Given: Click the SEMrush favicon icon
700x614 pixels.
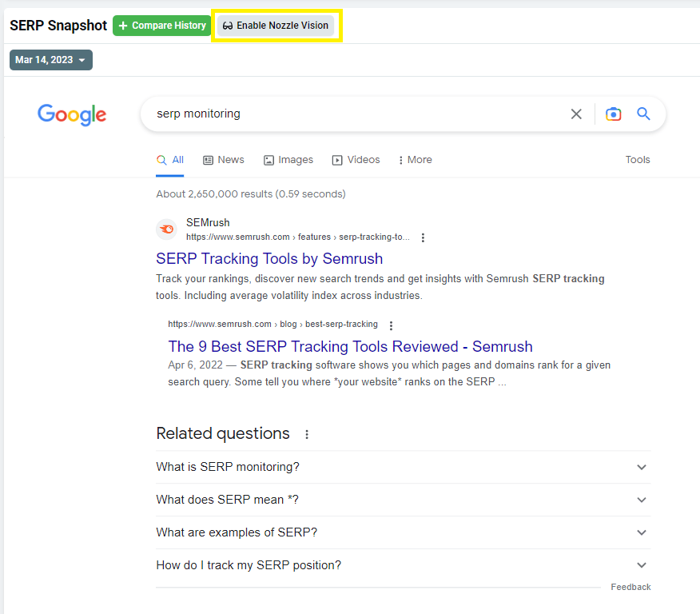Looking at the screenshot, I should tap(166, 229).
